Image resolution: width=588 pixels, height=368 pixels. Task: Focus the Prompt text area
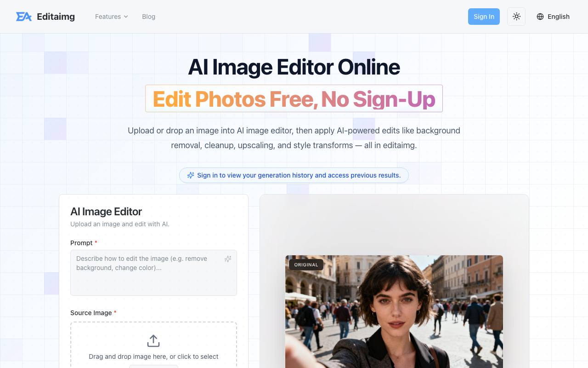coord(153,273)
